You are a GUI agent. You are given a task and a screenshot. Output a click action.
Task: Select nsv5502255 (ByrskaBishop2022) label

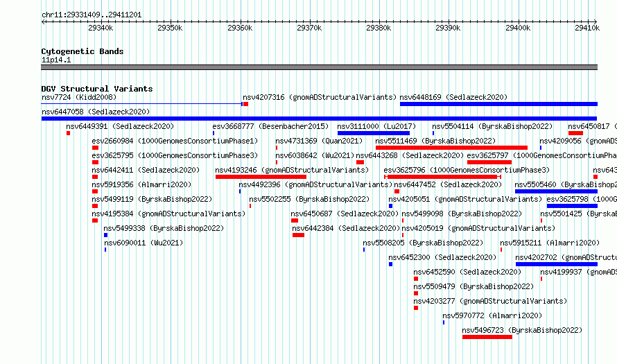(x=309, y=199)
